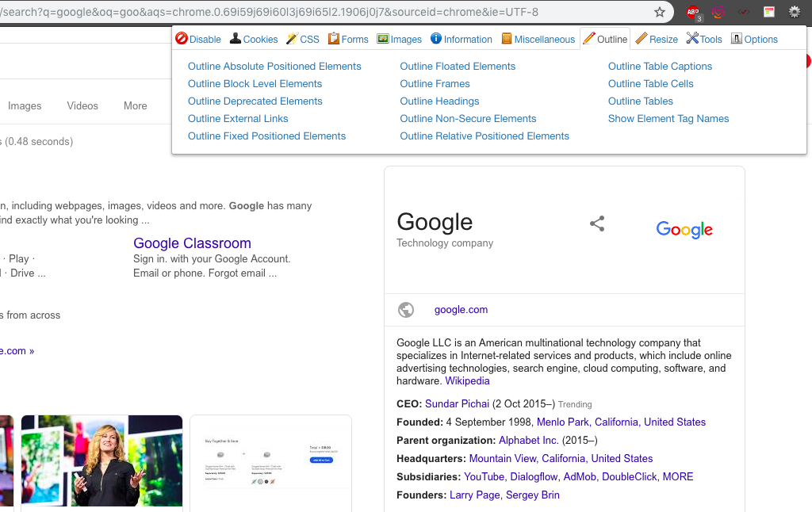Click the pink swirl extension icon

718,12
